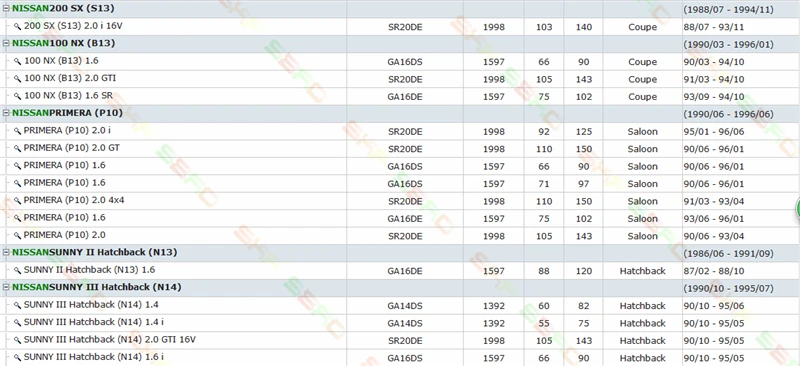Click the date range (1990/06 - 1996/06)

(x=729, y=114)
